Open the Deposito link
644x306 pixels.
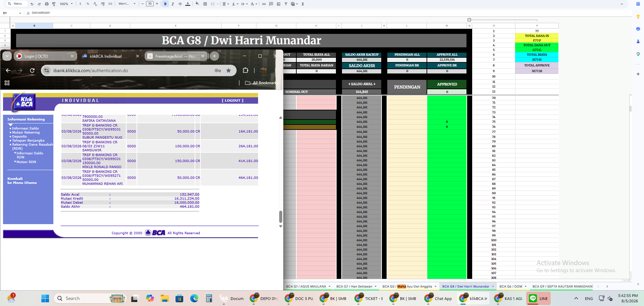pos(19,137)
